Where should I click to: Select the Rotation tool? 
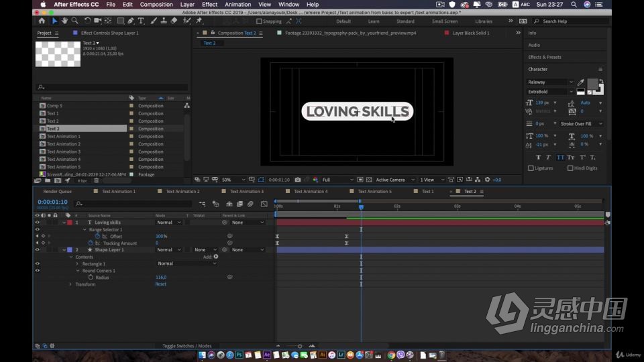click(87, 21)
